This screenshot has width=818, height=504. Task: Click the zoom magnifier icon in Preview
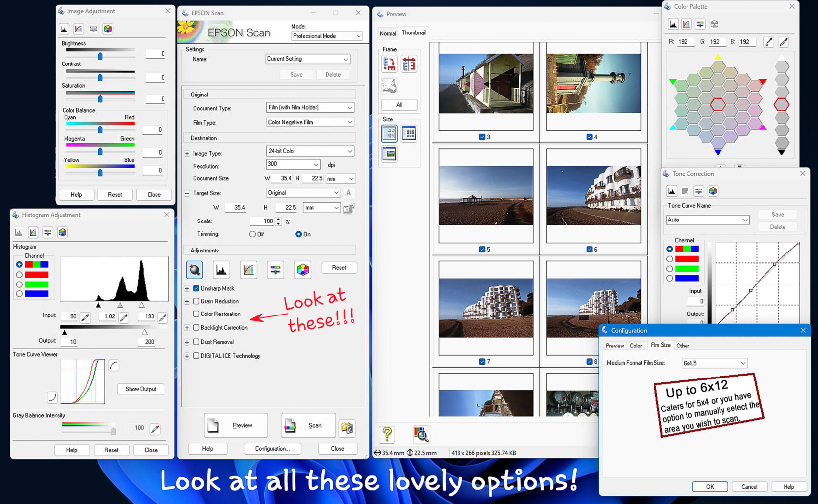click(421, 434)
